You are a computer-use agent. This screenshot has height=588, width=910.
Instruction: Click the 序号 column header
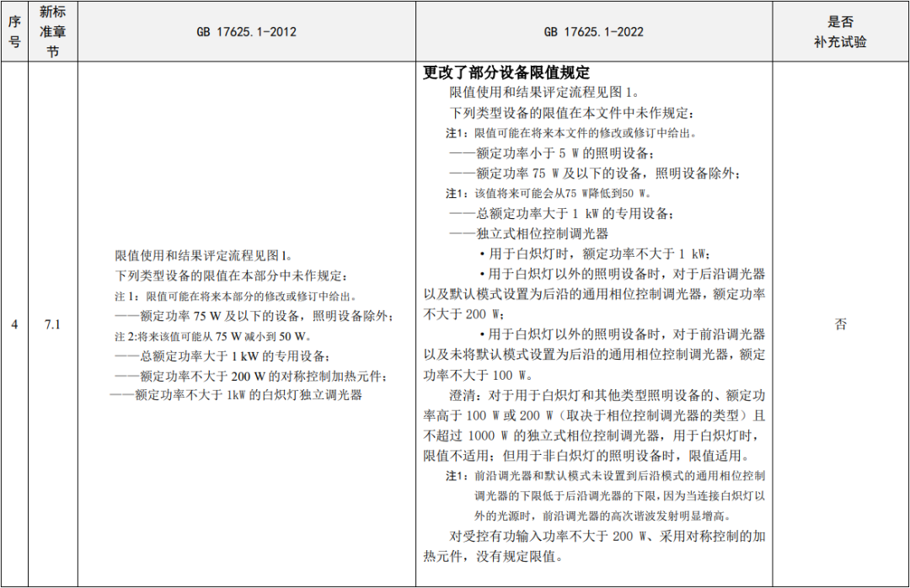pos(14,32)
